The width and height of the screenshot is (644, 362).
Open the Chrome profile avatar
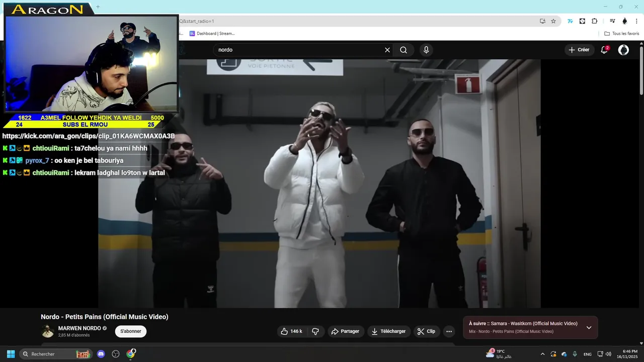[x=625, y=21]
